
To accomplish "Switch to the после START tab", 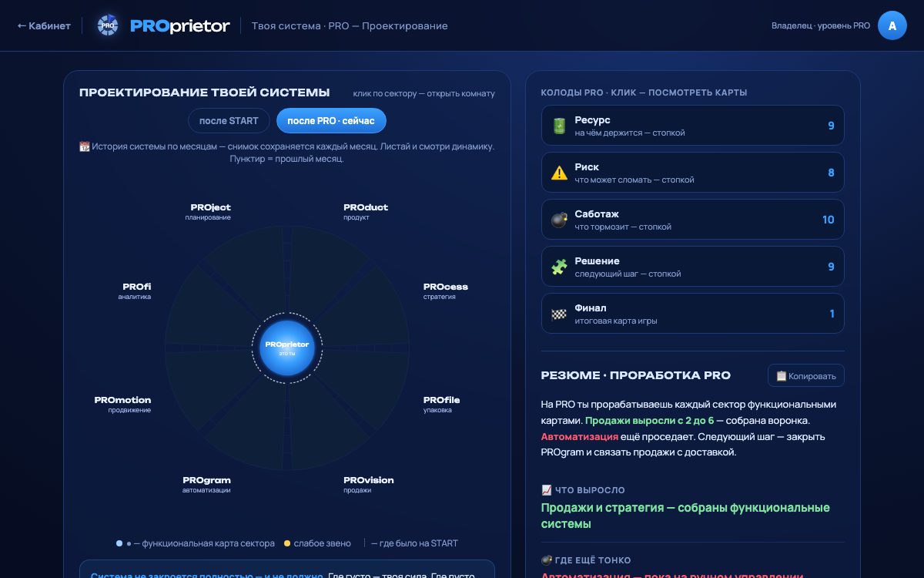I will click(x=229, y=121).
